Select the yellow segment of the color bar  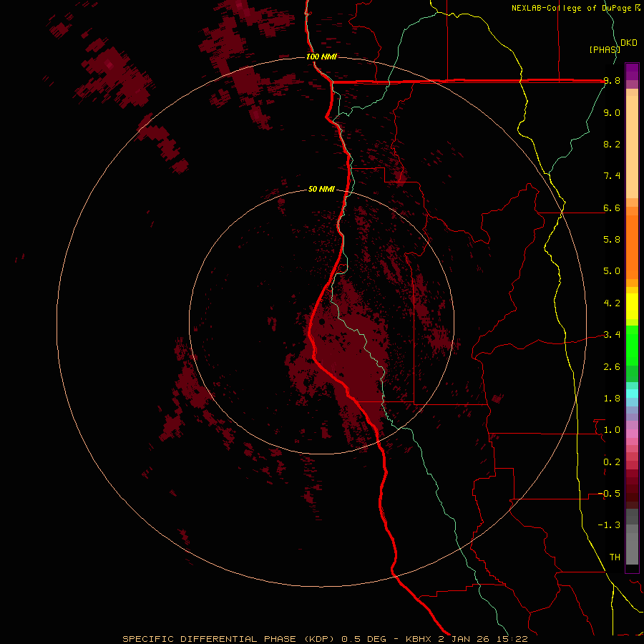click(x=632, y=306)
